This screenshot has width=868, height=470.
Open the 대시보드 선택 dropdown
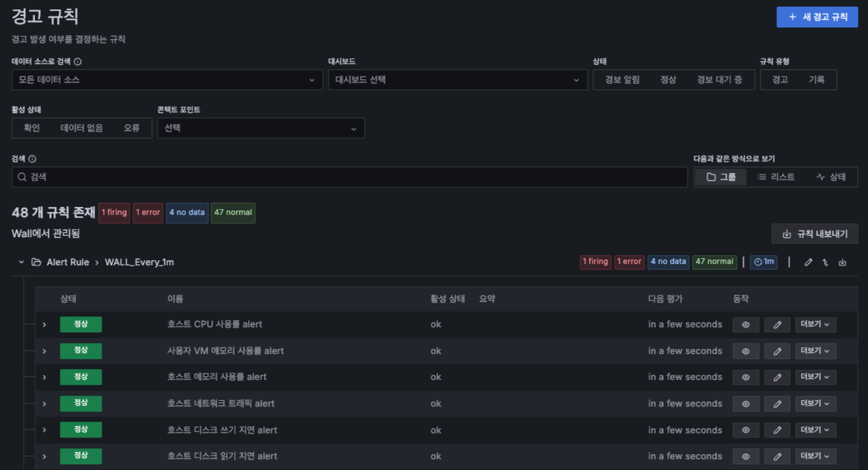(x=458, y=80)
